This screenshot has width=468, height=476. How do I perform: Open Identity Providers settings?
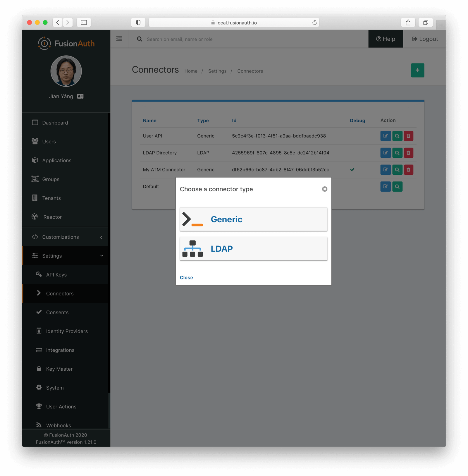point(65,331)
